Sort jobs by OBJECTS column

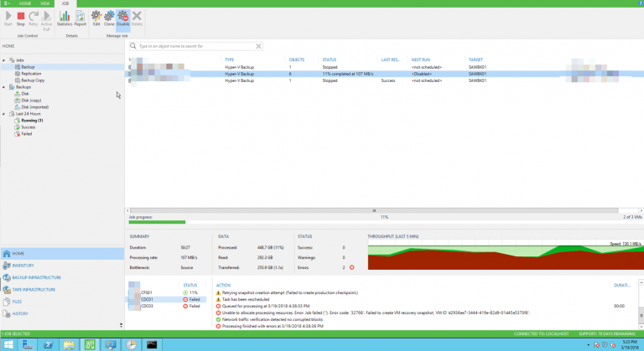tap(297, 59)
